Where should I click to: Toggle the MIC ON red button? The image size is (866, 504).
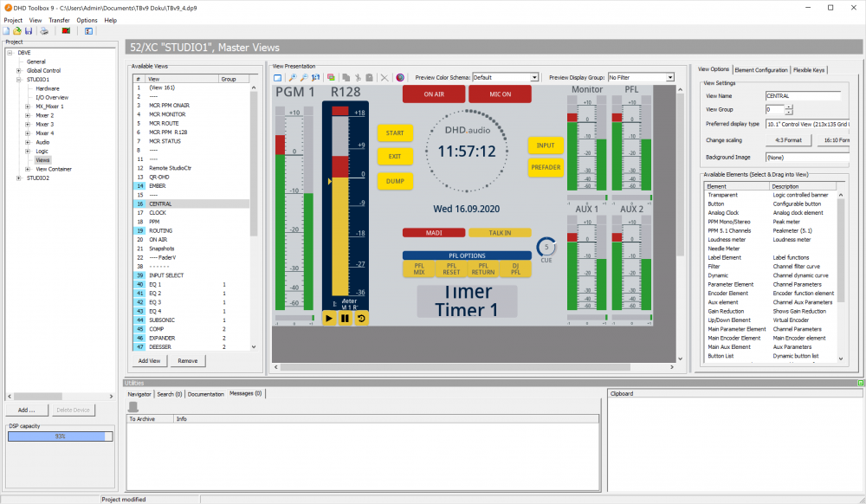[x=500, y=94]
